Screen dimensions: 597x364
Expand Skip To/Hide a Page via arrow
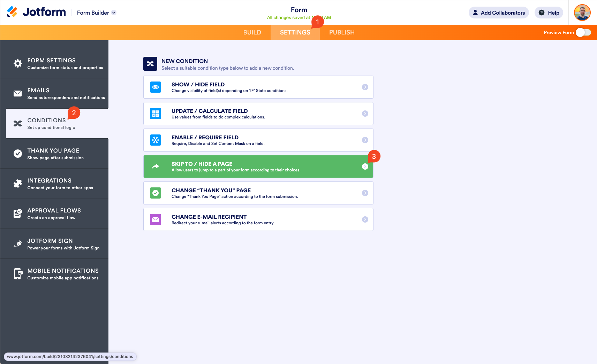pyautogui.click(x=365, y=166)
